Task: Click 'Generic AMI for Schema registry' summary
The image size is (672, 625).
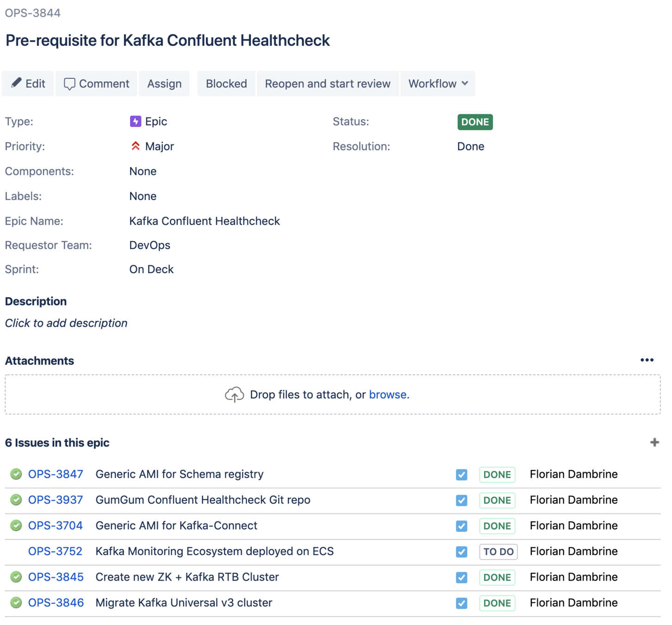Action: [x=180, y=474]
